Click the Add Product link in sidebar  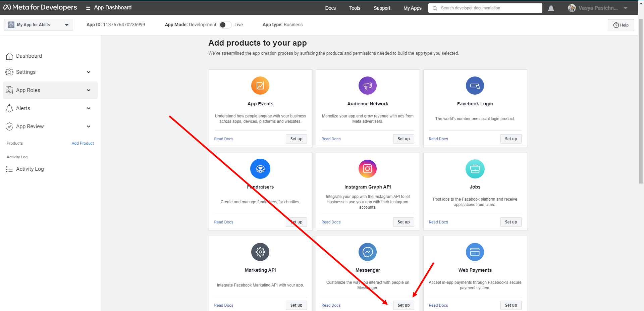pyautogui.click(x=83, y=143)
